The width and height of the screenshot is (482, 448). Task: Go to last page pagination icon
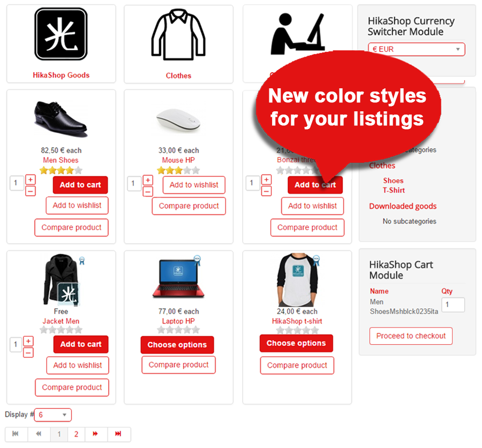pos(118,434)
